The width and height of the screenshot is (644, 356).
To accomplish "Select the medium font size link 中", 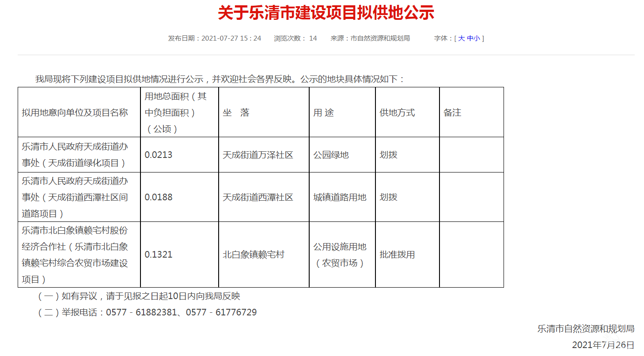I will (x=470, y=38).
